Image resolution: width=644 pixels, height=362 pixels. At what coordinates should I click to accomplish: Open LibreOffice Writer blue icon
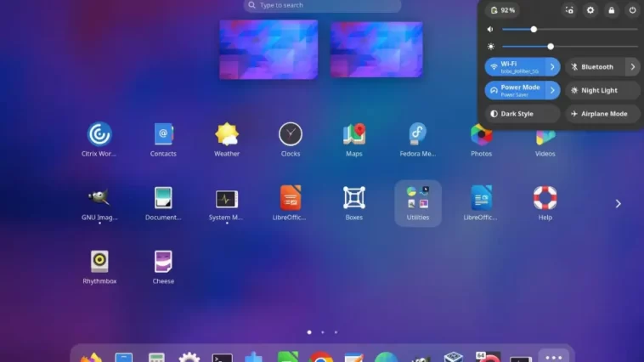click(482, 203)
